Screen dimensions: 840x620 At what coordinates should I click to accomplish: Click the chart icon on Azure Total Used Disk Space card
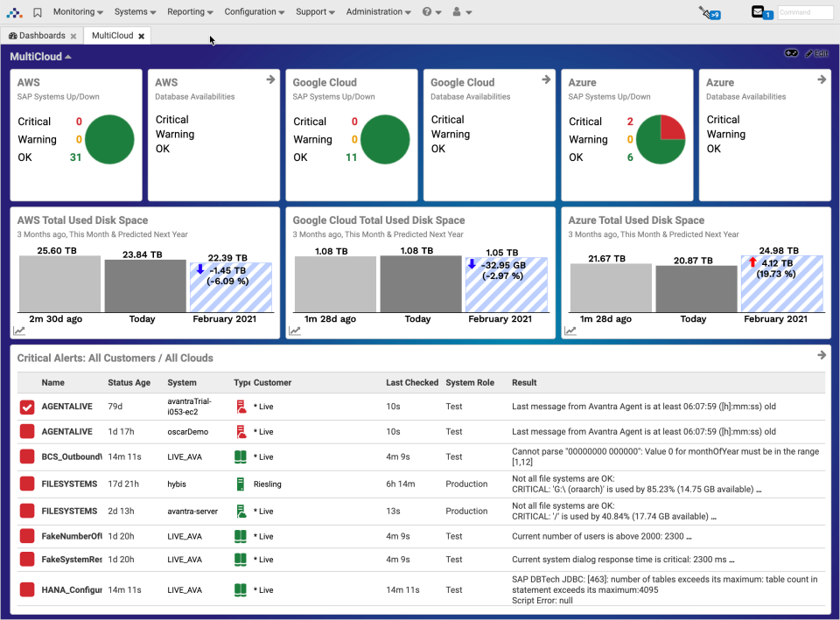click(570, 331)
